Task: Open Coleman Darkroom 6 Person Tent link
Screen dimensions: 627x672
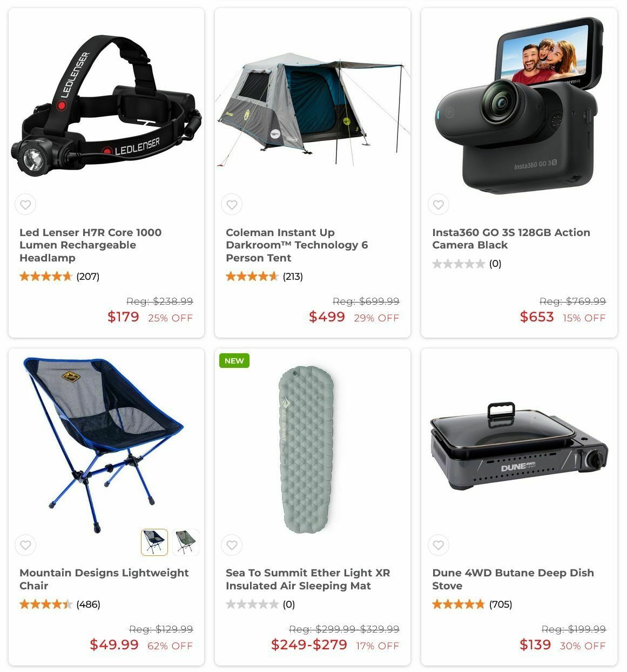Action: pyautogui.click(x=297, y=245)
